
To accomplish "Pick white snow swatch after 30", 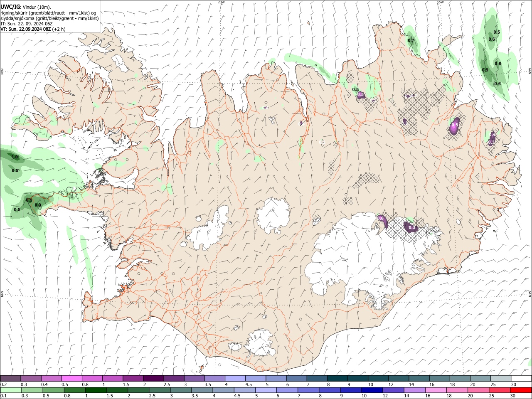I will point(521,379).
